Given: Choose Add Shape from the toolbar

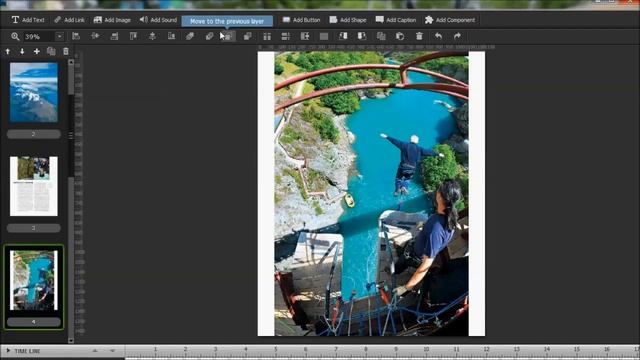Looking at the screenshot, I should click(348, 20).
